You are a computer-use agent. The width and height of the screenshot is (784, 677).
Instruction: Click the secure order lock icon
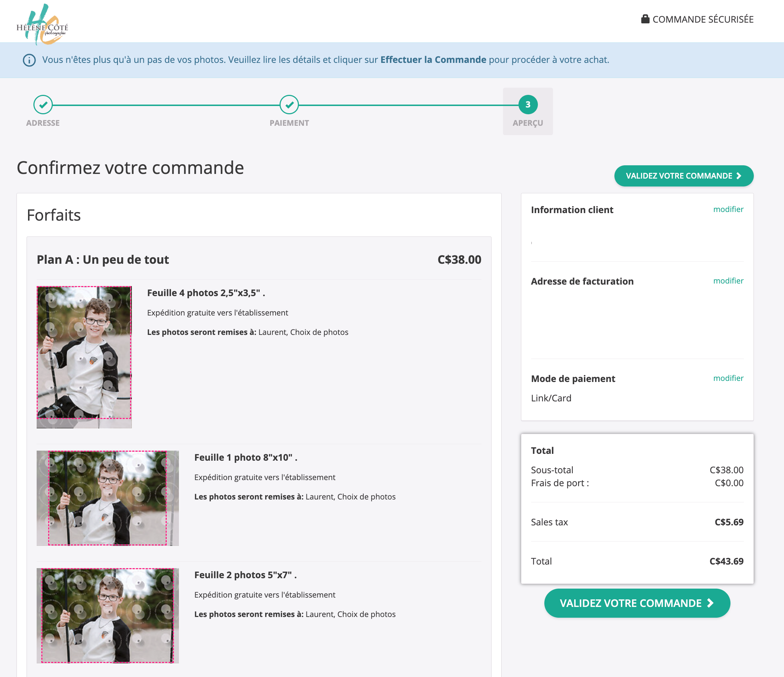coord(645,19)
